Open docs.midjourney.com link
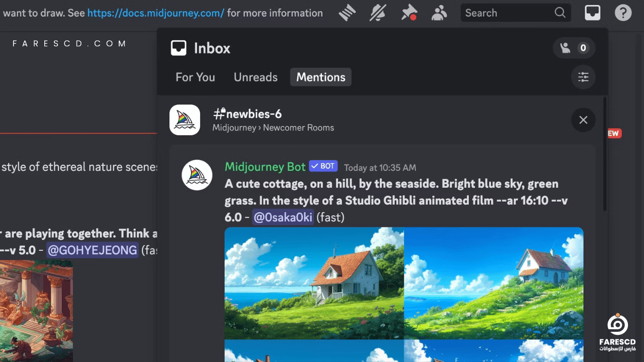This screenshot has height=362, width=644. pos(155,13)
